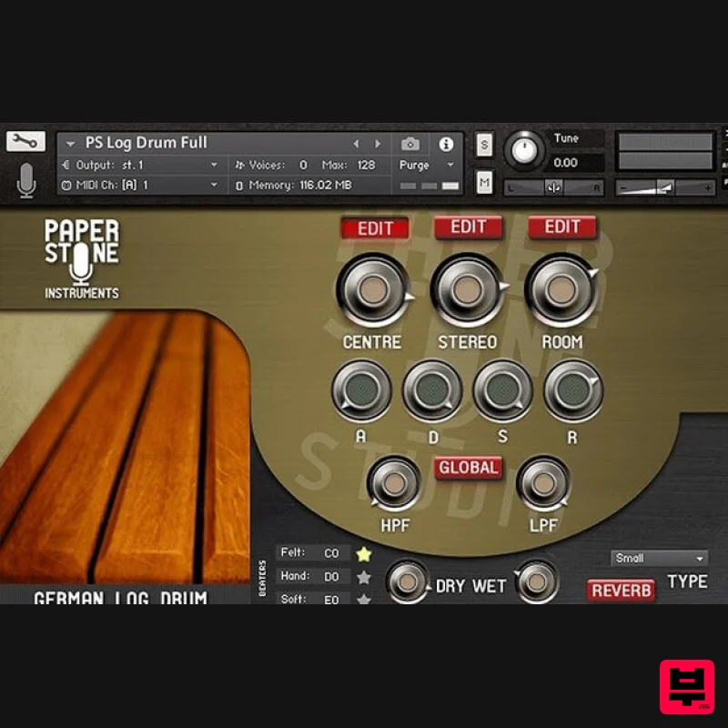
Task: Change the reverb Type from Small
Action: 658,557
